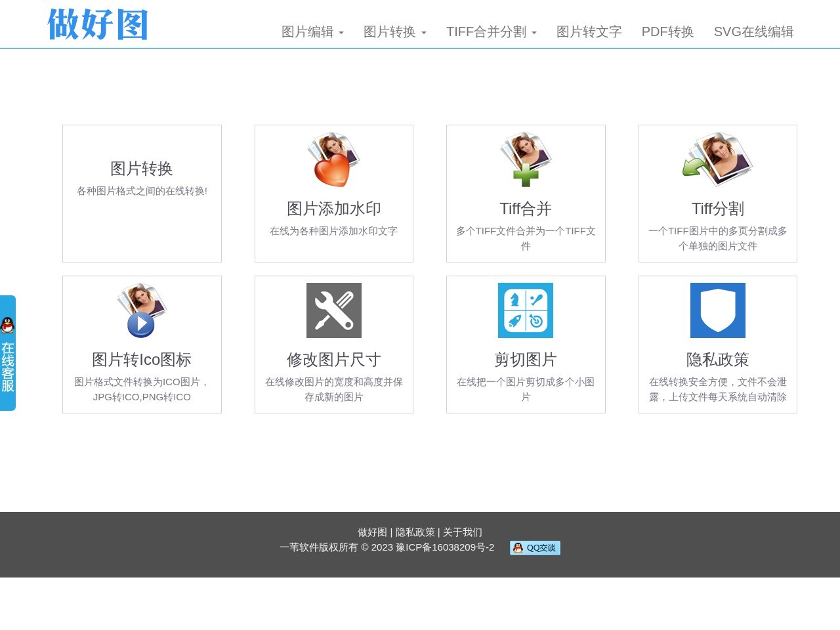Viewport: 840px width, 630px height.
Task: Expand the TIFF合并分割 dropdown menu
Action: point(492,31)
